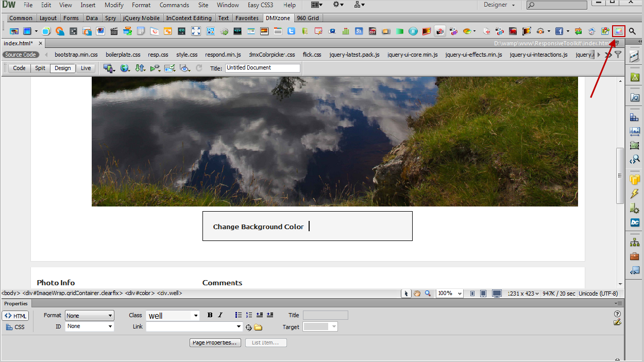Open the Multiscreen preview icon
Image resolution: width=644 pixels, height=362 pixels.
click(x=108, y=68)
